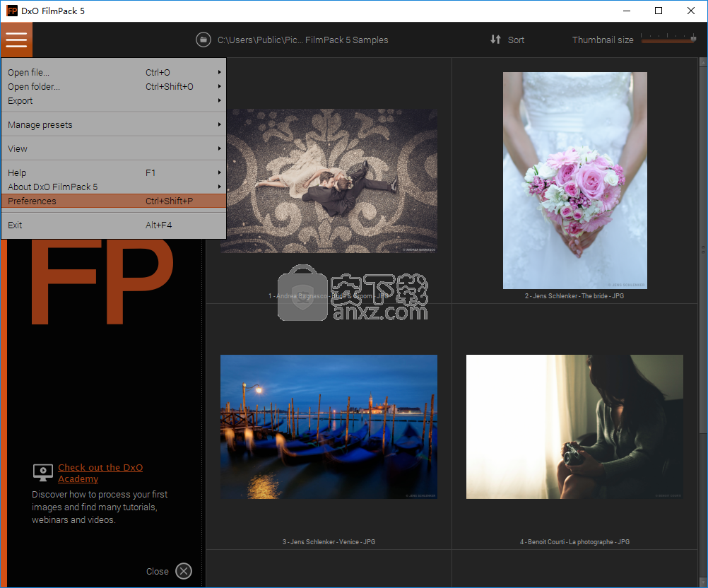This screenshot has width=708, height=588.
Task: Open Help from the menu
Action: pos(114,172)
